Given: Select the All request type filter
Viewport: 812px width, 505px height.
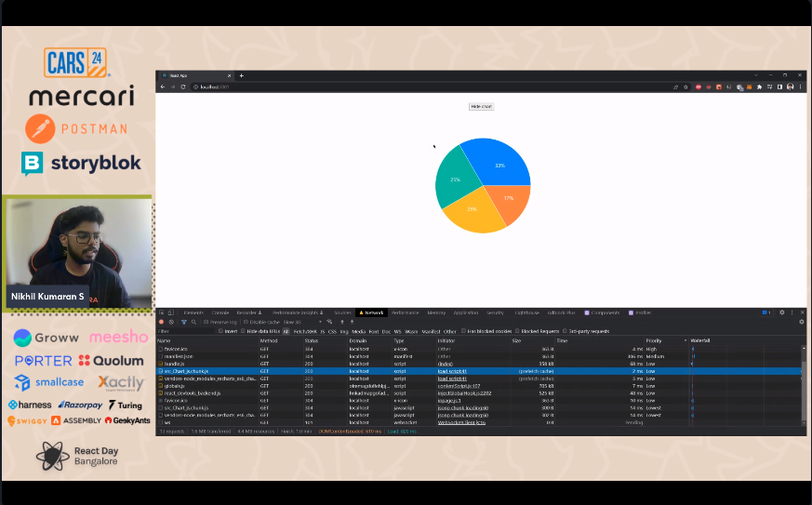Looking at the screenshot, I should pyautogui.click(x=286, y=331).
